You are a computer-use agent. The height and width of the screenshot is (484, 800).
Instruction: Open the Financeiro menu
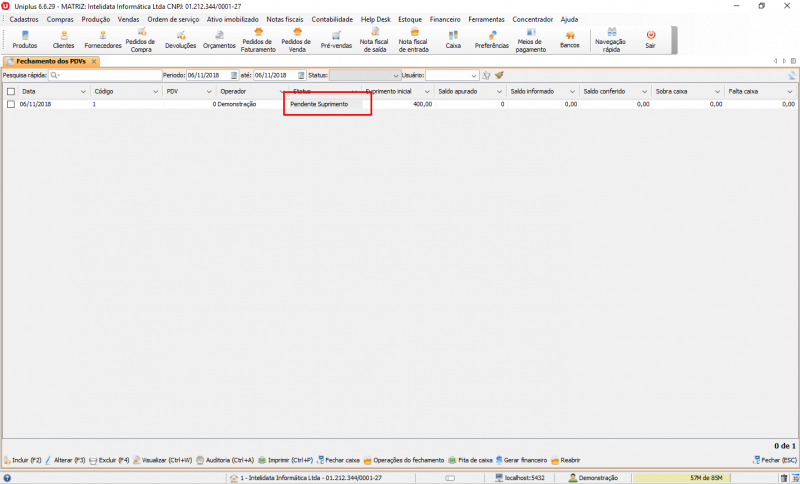(444, 19)
